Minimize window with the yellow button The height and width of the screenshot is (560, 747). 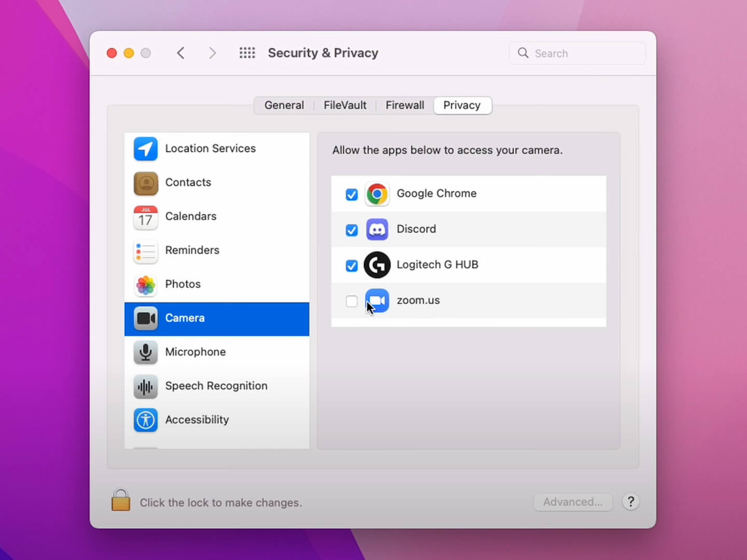click(x=129, y=53)
